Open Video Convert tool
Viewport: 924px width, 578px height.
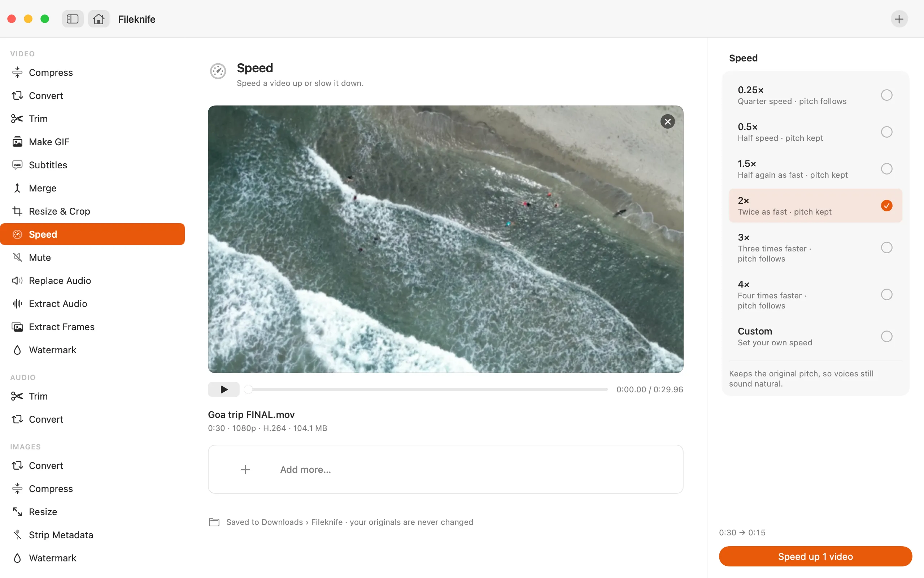(92, 96)
